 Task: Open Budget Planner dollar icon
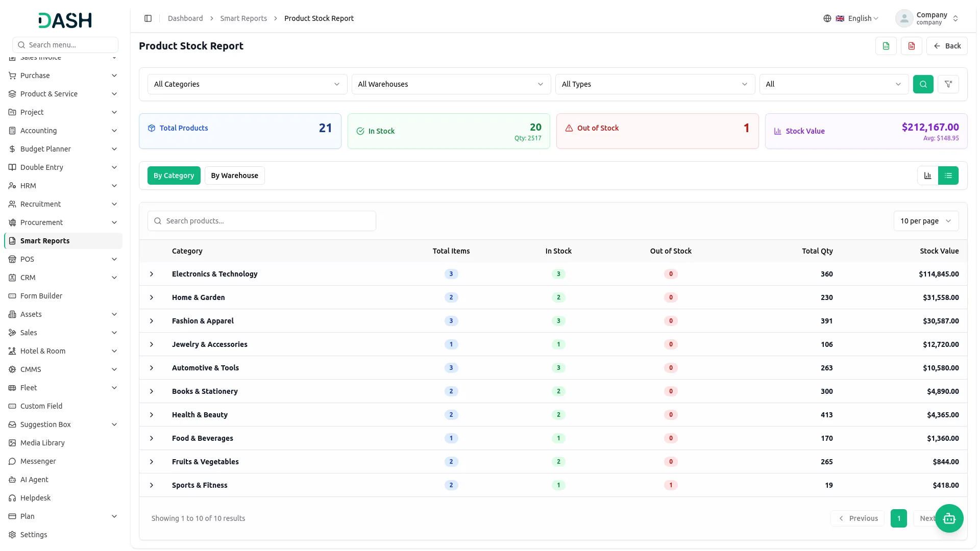tap(12, 149)
